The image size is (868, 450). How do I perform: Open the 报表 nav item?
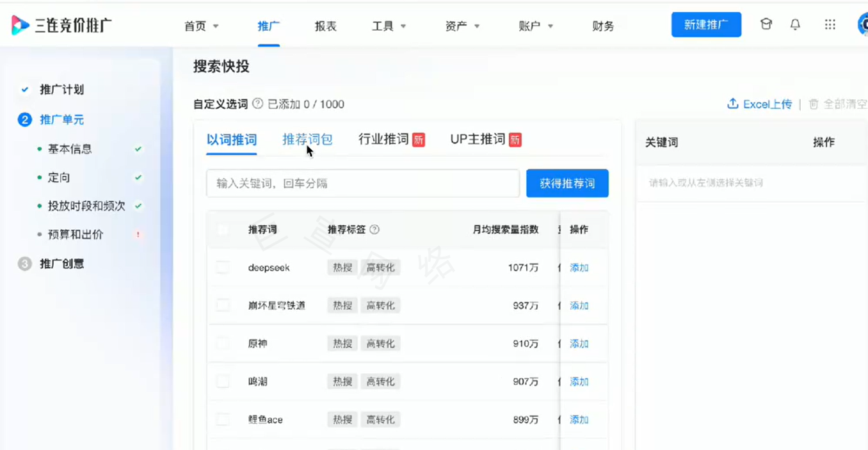tap(326, 26)
